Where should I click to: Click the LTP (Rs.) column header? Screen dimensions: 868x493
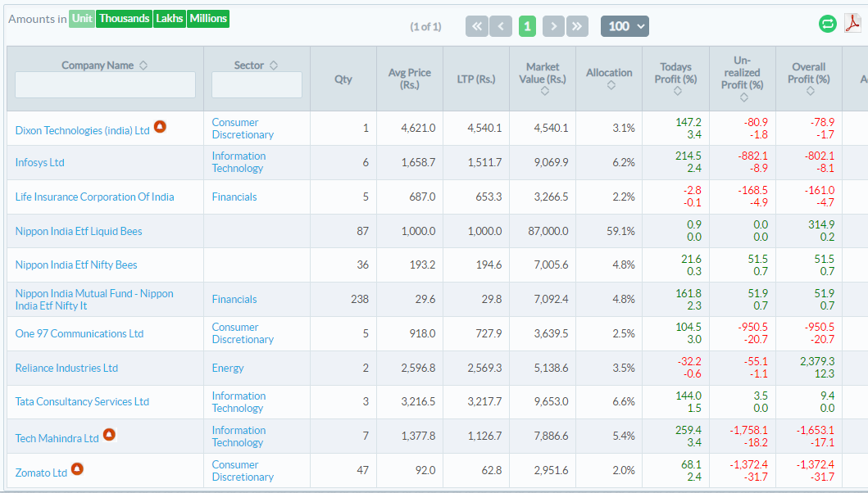(x=476, y=79)
